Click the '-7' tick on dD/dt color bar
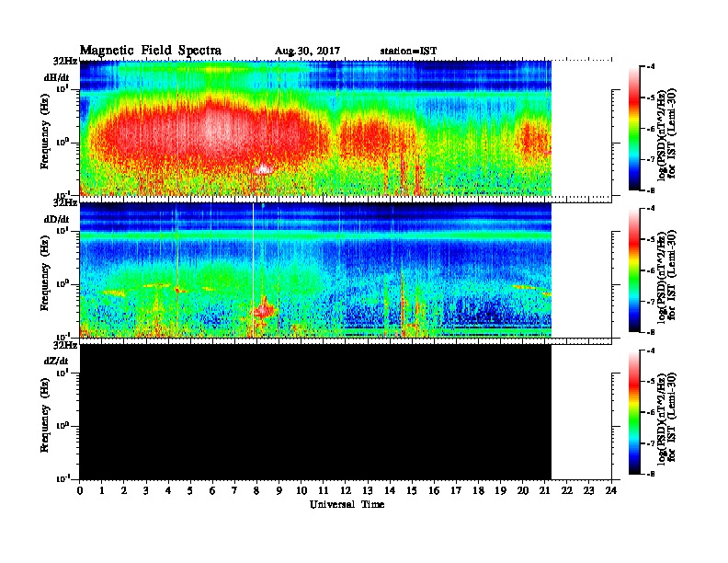Viewport: 728px width, 563px height. pyautogui.click(x=650, y=302)
